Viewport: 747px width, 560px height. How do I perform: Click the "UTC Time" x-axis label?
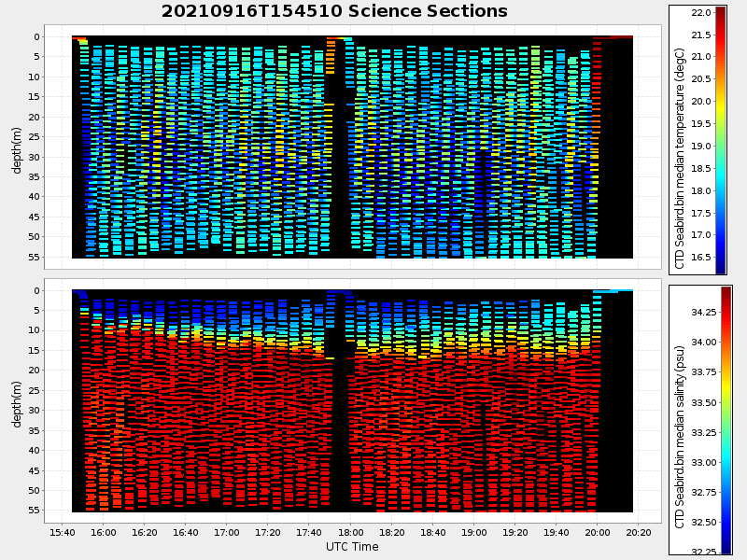coord(352,547)
